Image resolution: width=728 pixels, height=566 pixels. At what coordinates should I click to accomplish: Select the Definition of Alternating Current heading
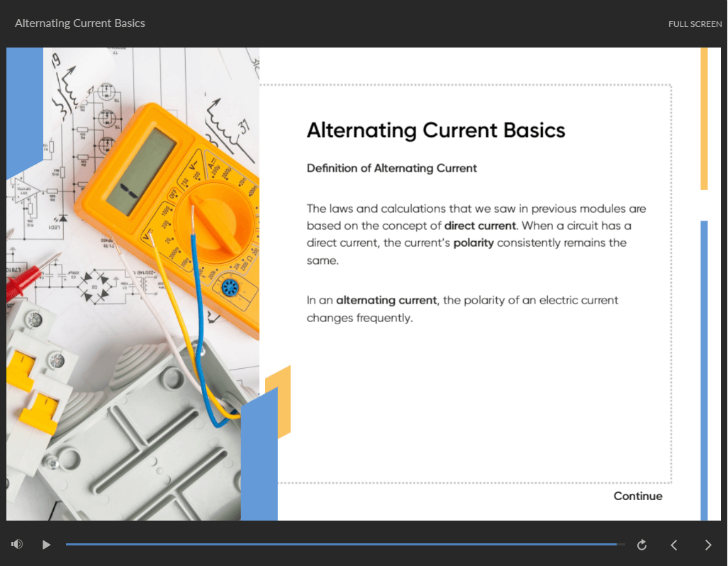391,168
